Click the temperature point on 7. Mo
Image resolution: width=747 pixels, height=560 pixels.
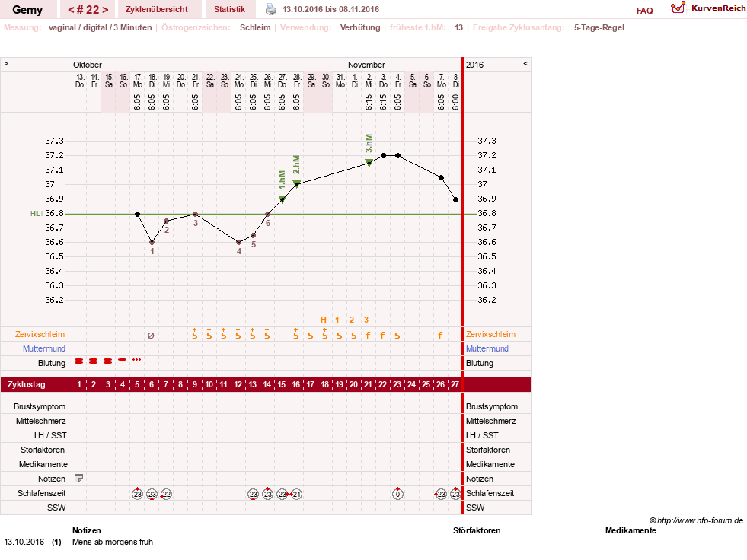tap(441, 177)
